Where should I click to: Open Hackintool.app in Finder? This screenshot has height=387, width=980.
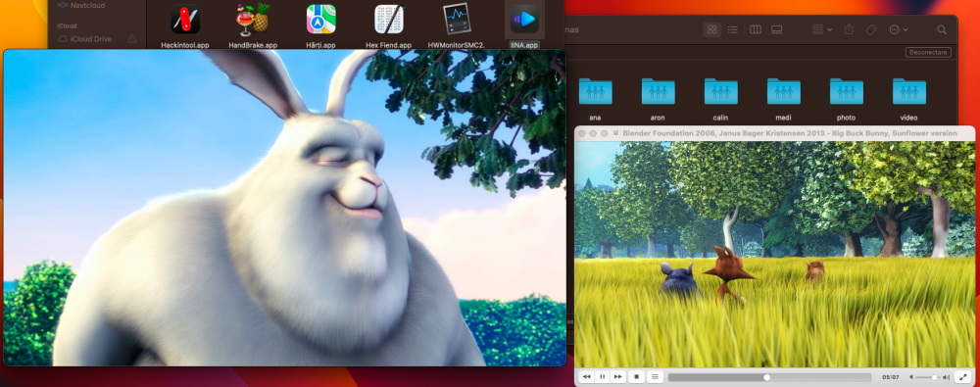[x=185, y=20]
